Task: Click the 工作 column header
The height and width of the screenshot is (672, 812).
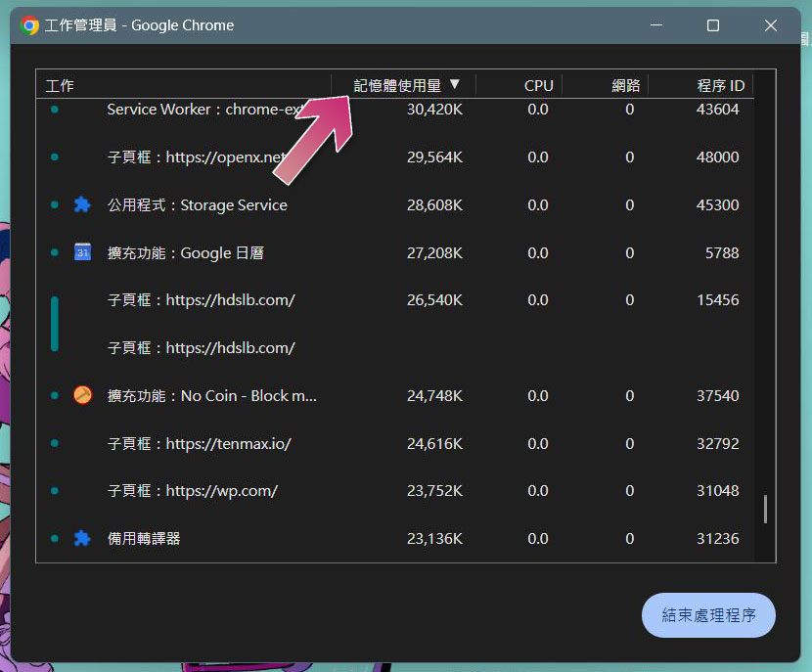Action: click(x=60, y=85)
